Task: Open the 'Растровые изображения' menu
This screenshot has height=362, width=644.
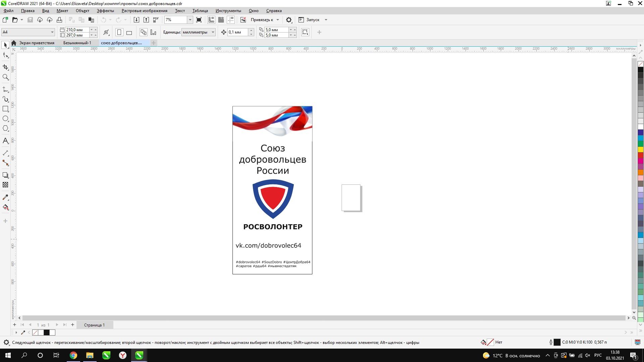Action: pos(144,11)
